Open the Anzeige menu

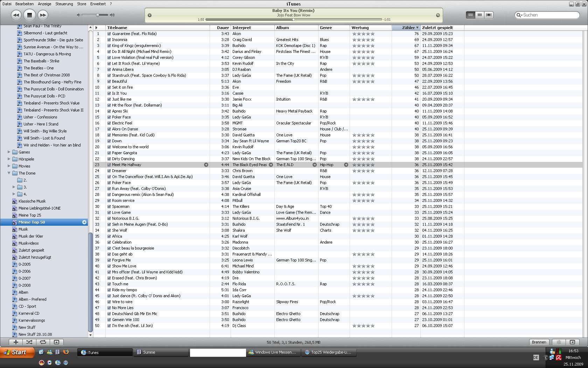click(44, 4)
